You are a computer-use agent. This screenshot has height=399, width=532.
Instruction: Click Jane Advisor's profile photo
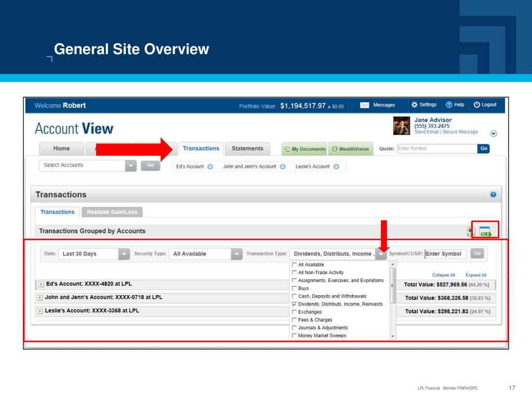402,126
